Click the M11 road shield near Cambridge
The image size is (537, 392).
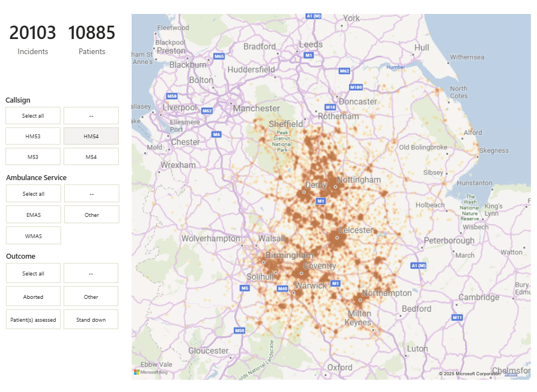click(x=457, y=317)
